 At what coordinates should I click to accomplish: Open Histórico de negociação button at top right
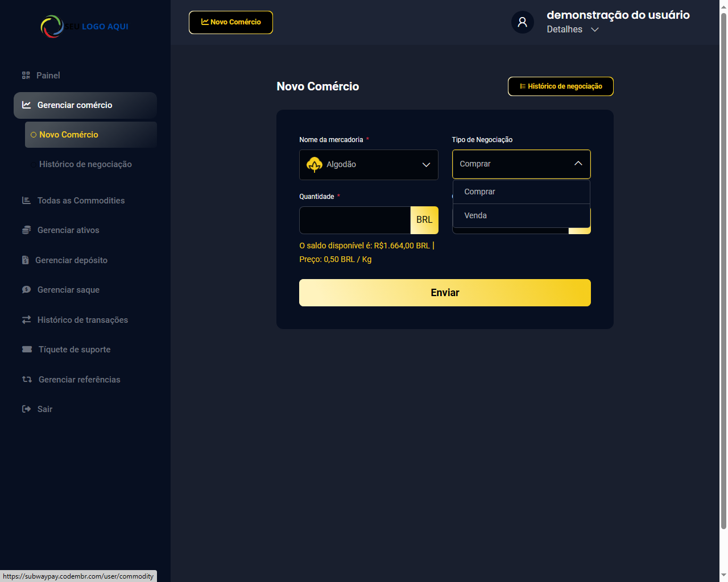click(560, 86)
